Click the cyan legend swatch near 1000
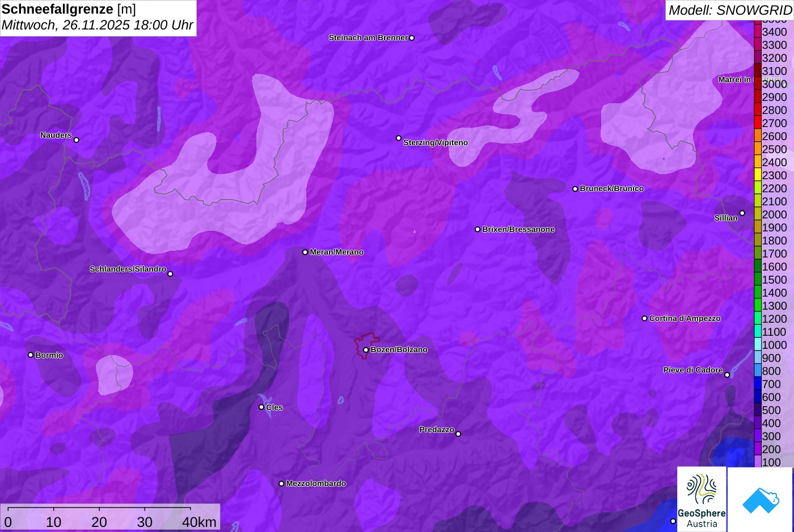The width and height of the screenshot is (794, 532). tap(757, 344)
